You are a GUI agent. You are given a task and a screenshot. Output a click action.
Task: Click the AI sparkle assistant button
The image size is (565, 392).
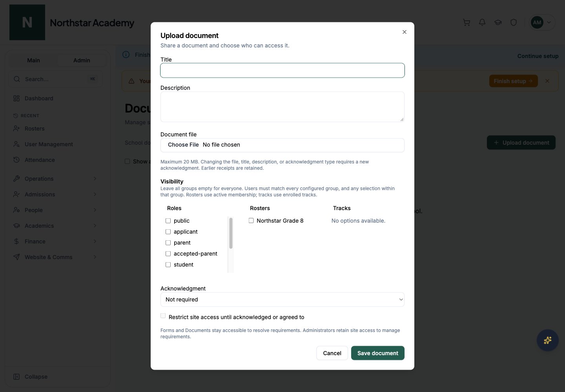(547, 340)
